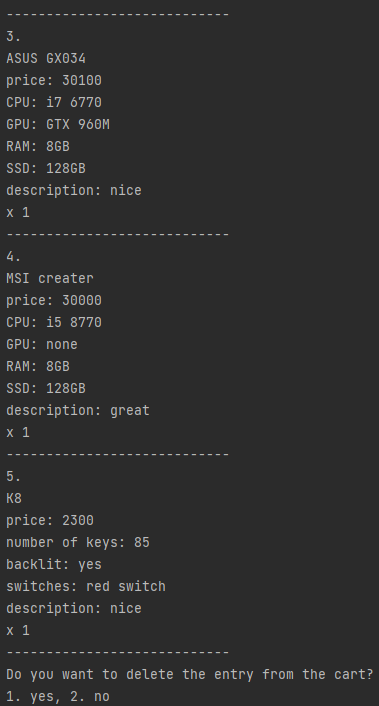Click the entry number "3." label
This screenshot has height=706, width=379.
tap(14, 36)
